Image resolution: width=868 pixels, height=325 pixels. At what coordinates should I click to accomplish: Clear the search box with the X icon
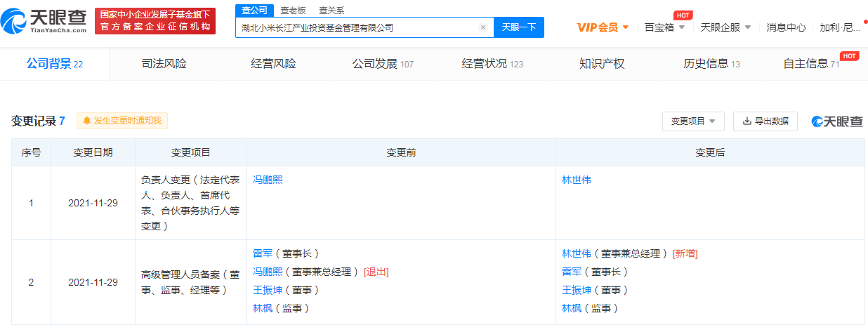point(483,27)
